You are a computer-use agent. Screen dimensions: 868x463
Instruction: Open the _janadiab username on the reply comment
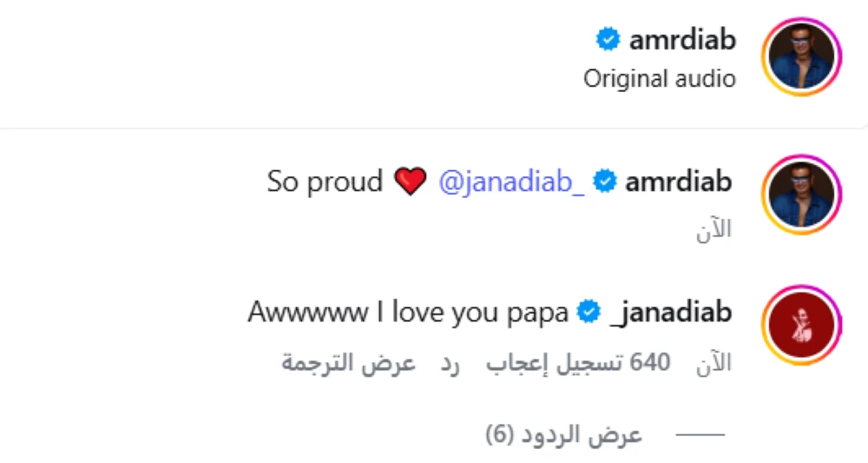[x=671, y=312]
